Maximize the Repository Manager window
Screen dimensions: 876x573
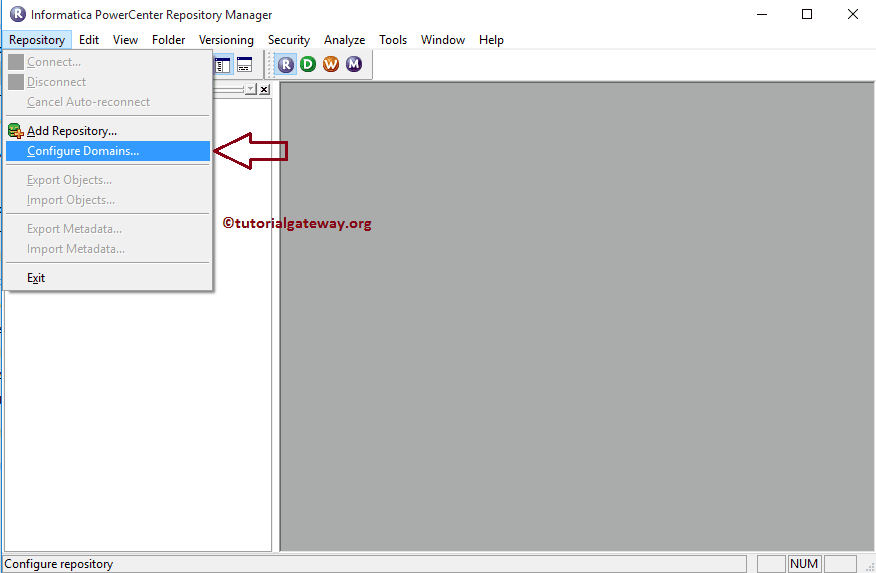807,14
